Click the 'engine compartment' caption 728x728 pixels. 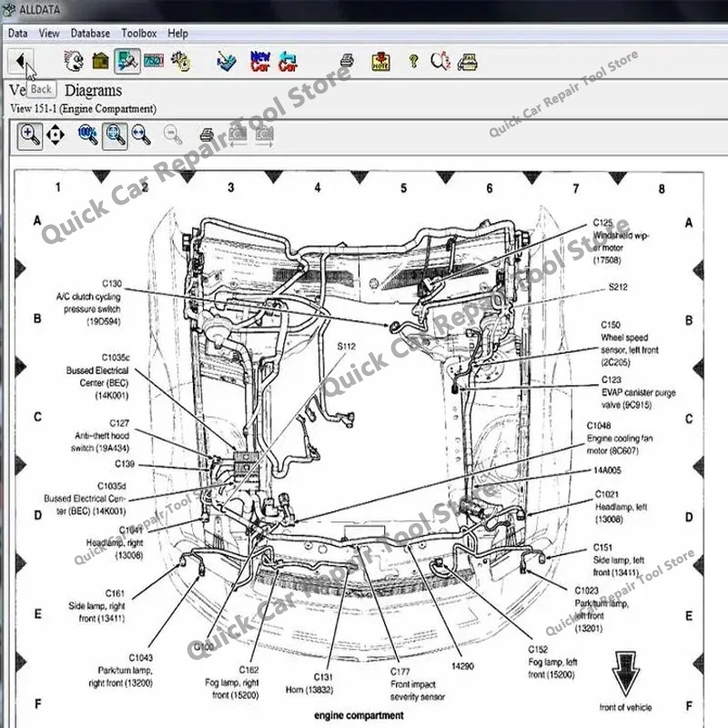tap(359, 715)
